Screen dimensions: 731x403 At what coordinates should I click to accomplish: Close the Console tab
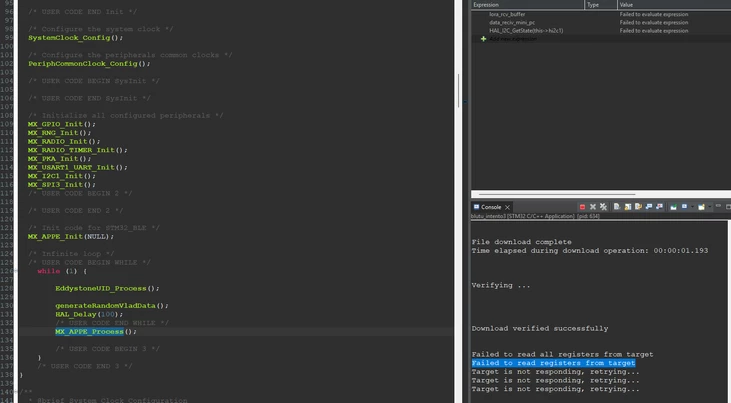pos(507,207)
